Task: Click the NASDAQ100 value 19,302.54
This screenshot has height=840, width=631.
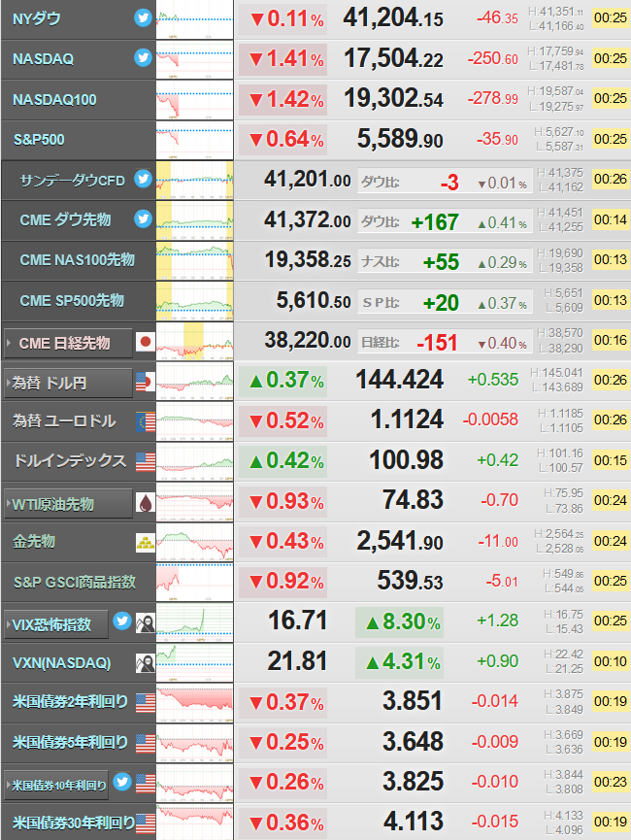Action: [394, 99]
